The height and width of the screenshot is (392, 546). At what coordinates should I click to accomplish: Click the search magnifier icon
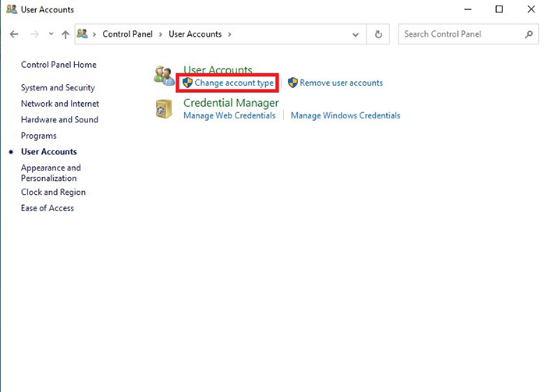[528, 34]
